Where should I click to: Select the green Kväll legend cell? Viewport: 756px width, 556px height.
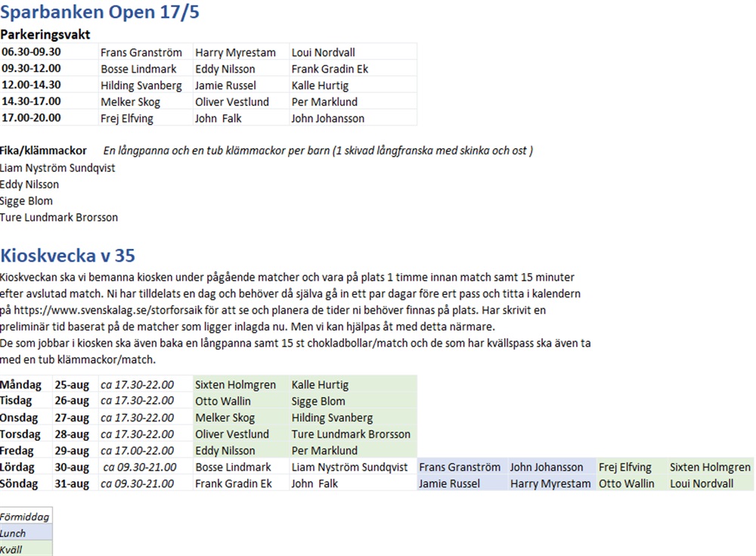(25, 549)
